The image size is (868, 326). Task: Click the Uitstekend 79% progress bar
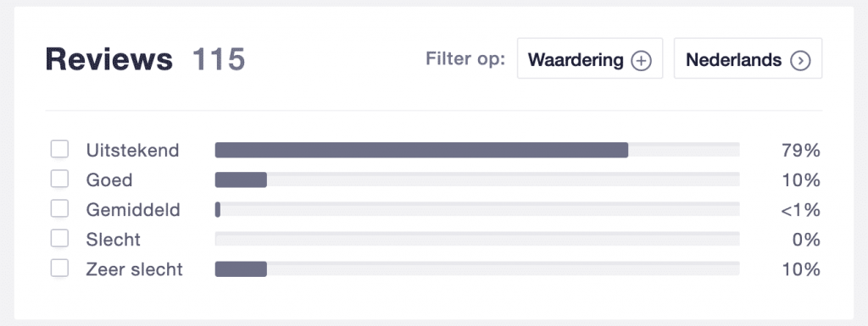coord(477,150)
